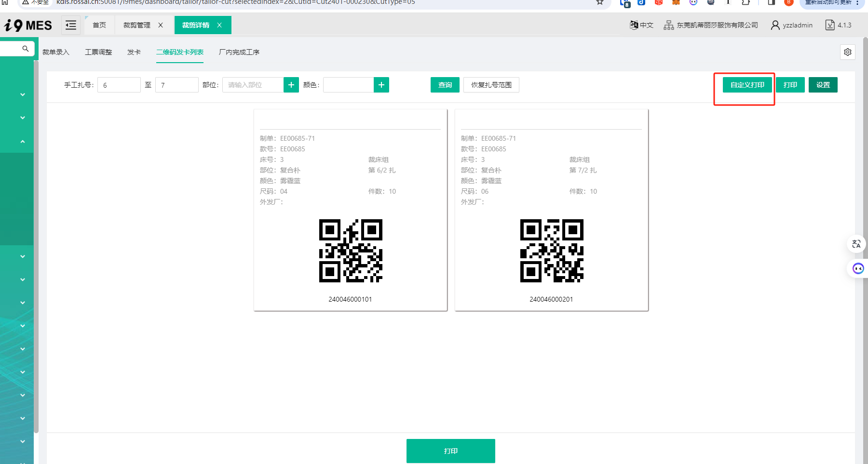Click the 自定义打印 button
Image resolution: width=868 pixels, height=464 pixels.
(x=747, y=85)
